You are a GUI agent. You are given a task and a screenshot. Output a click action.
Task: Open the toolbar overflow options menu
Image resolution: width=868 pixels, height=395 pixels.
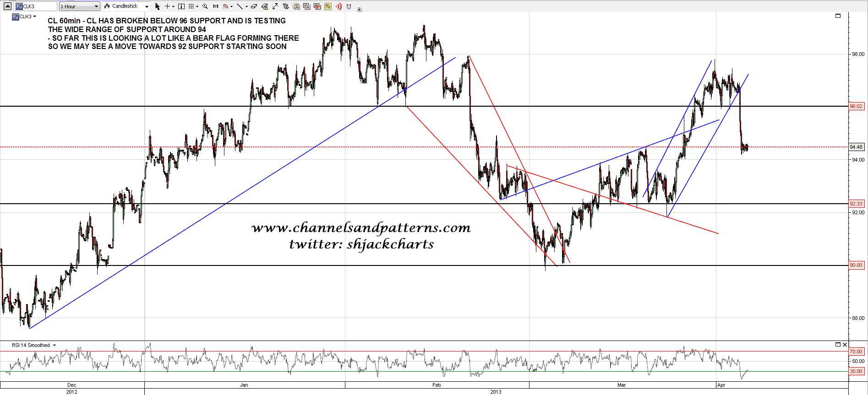(360, 9)
